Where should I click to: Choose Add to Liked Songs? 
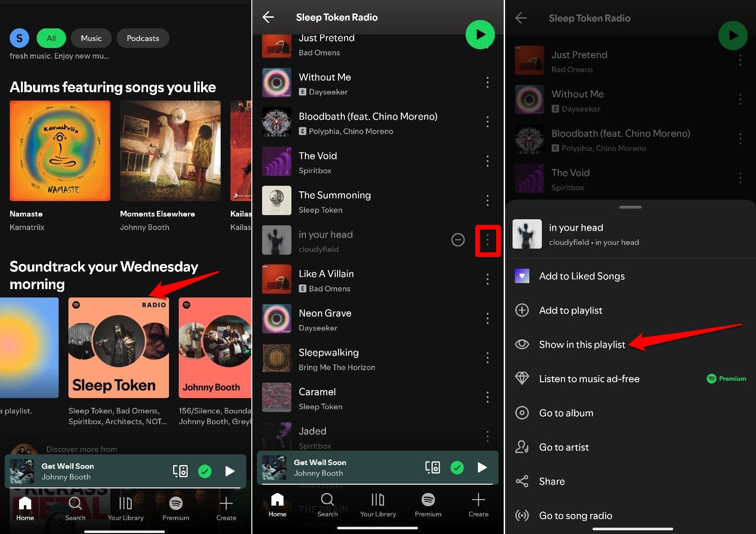[x=630, y=276]
